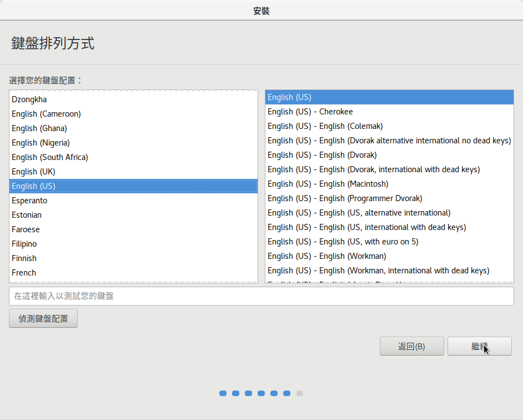Choose English (Cameroon) layout
Viewport: 523px width, 420px height.
click(x=46, y=114)
